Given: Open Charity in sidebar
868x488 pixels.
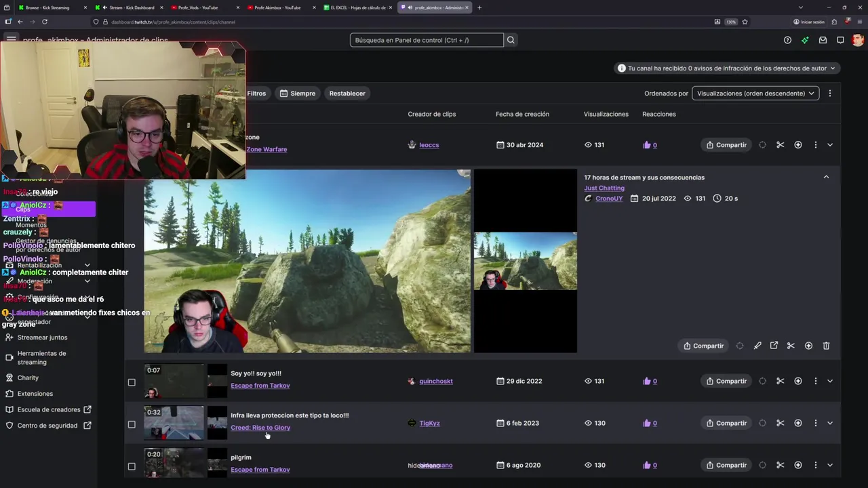Looking at the screenshot, I should 28,378.
